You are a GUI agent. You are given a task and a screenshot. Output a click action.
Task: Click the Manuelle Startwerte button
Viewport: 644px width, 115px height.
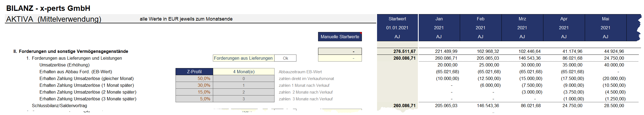[x=340, y=37]
